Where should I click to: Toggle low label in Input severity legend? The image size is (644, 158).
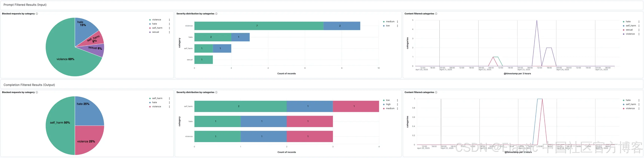point(388,26)
